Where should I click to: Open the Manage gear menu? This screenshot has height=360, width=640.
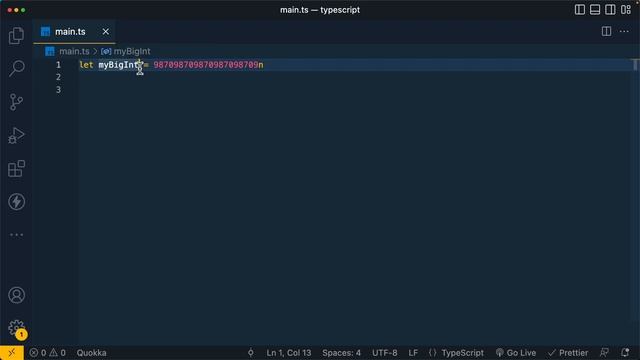point(16,328)
